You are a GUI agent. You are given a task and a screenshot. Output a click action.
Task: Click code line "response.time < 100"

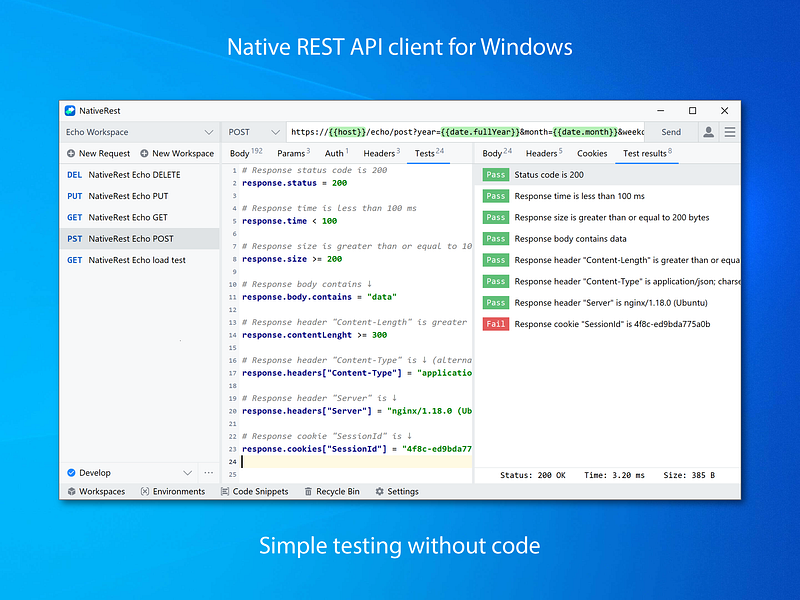click(x=289, y=221)
